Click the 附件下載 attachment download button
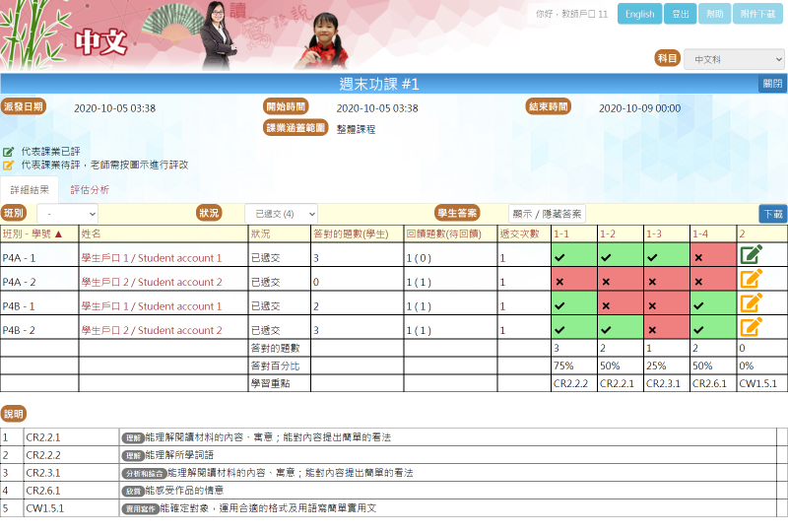Screen dimensions: 788x532 (x=758, y=14)
